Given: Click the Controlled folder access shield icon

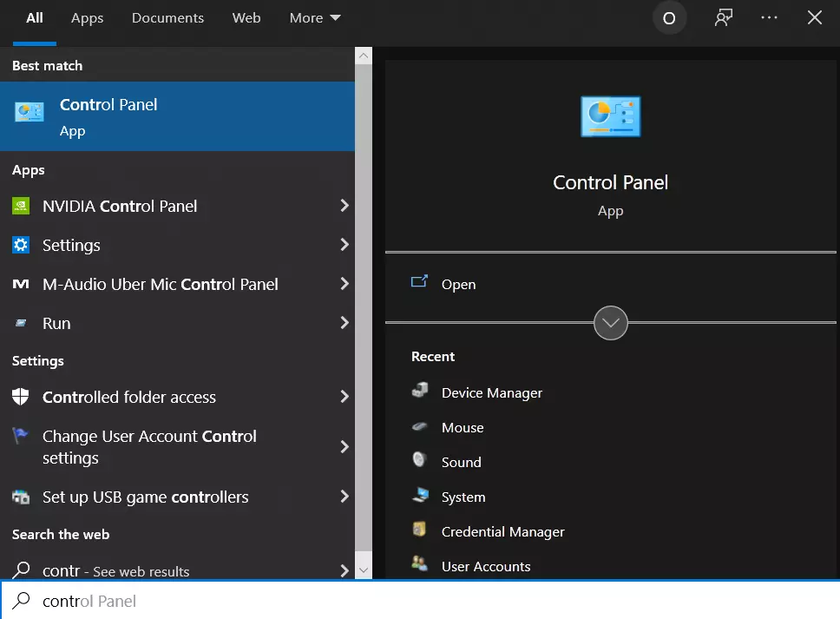Looking at the screenshot, I should pyautogui.click(x=20, y=397).
